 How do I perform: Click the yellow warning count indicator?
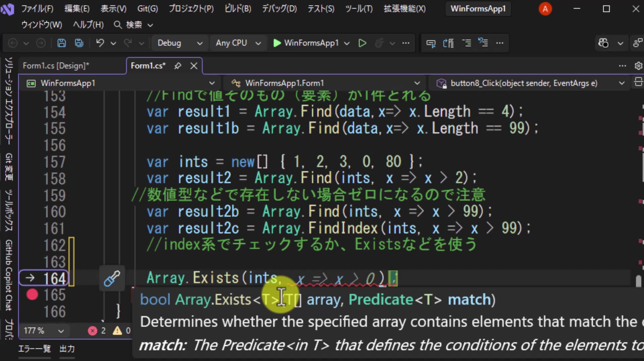pos(122,331)
